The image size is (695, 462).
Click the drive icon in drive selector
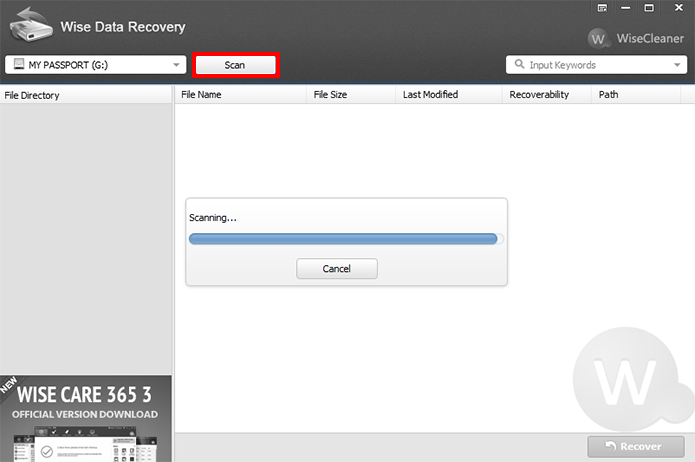(x=19, y=64)
